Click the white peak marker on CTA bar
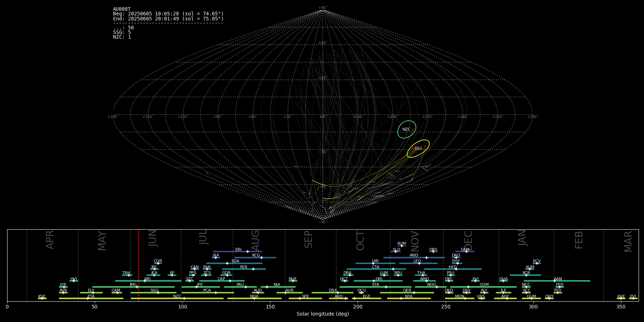Image resolution: width=644 pixels, height=322 pixels. coord(393,269)
